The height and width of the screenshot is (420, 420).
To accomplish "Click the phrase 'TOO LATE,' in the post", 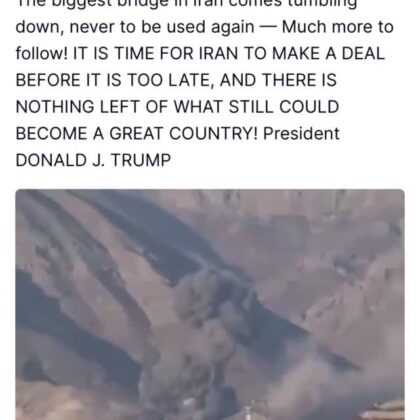I will point(170,80).
